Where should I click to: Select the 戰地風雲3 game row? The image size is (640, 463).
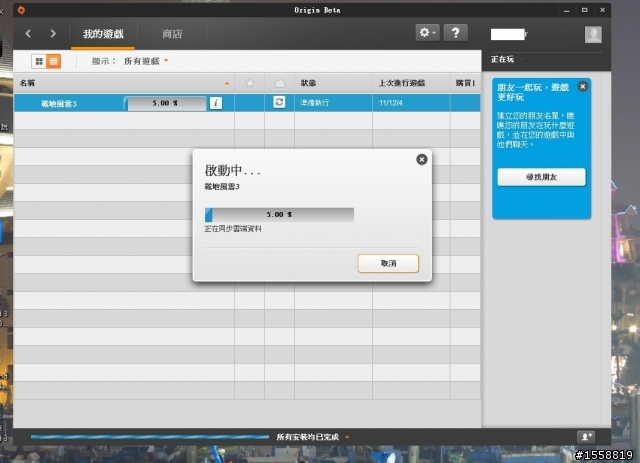click(x=247, y=103)
